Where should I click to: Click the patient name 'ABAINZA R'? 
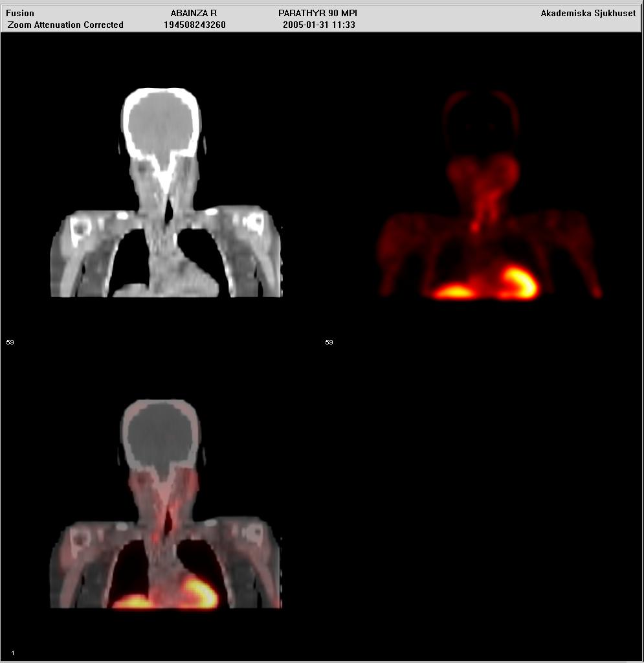[x=194, y=13]
